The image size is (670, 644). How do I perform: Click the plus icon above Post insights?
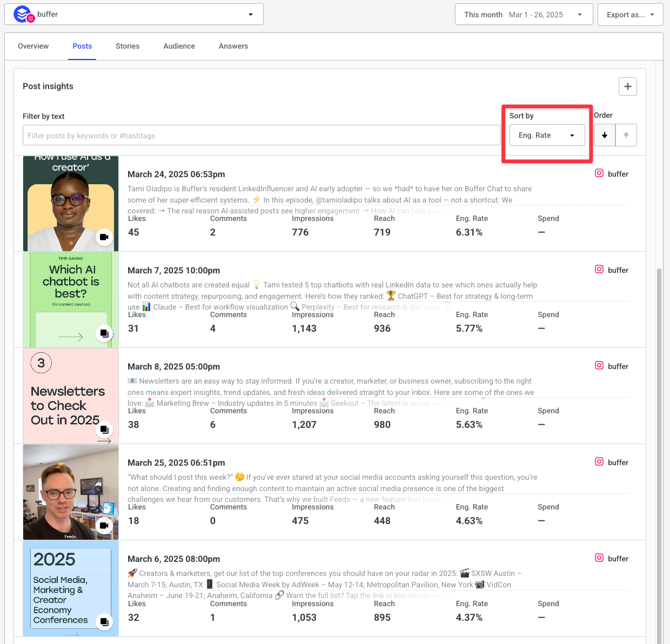627,86
